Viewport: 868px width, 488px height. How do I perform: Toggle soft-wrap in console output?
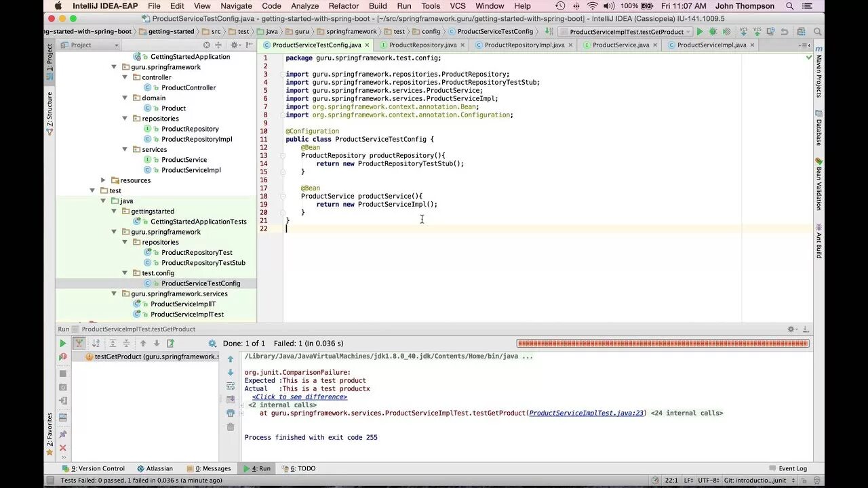click(231, 386)
